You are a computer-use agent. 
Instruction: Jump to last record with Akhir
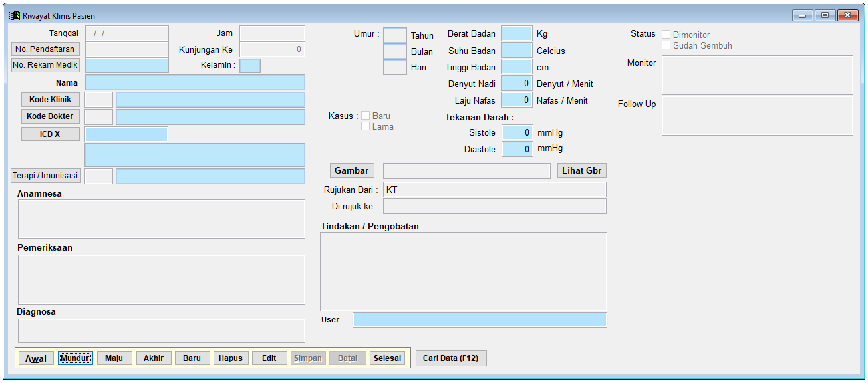pyautogui.click(x=154, y=358)
